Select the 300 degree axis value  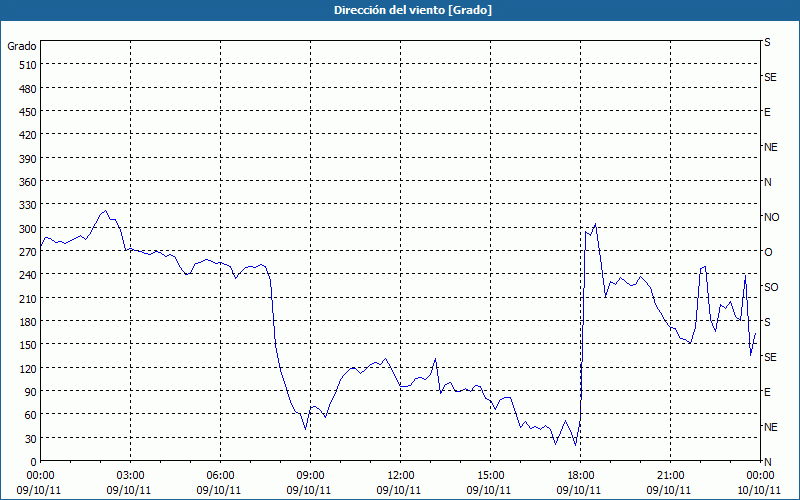pos(28,229)
